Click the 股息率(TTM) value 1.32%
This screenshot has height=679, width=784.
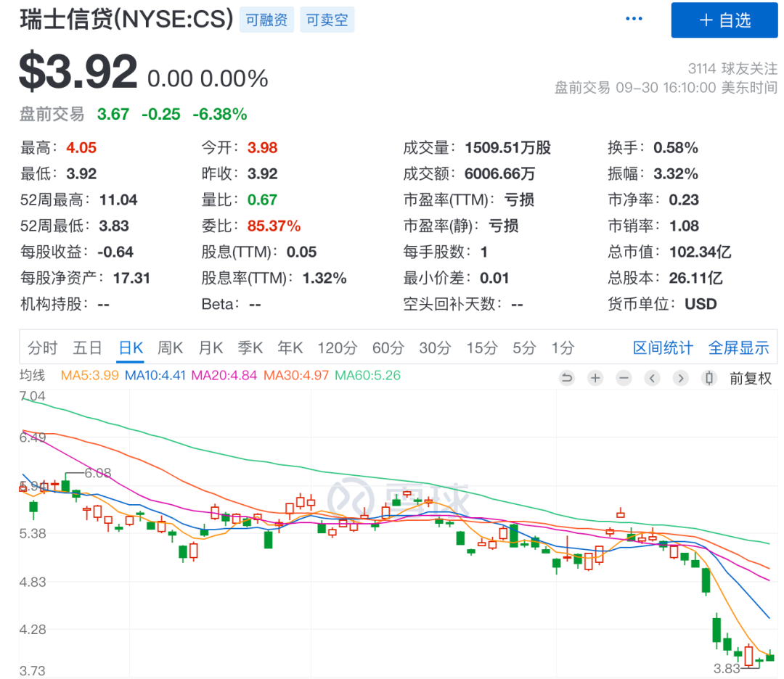tap(324, 278)
